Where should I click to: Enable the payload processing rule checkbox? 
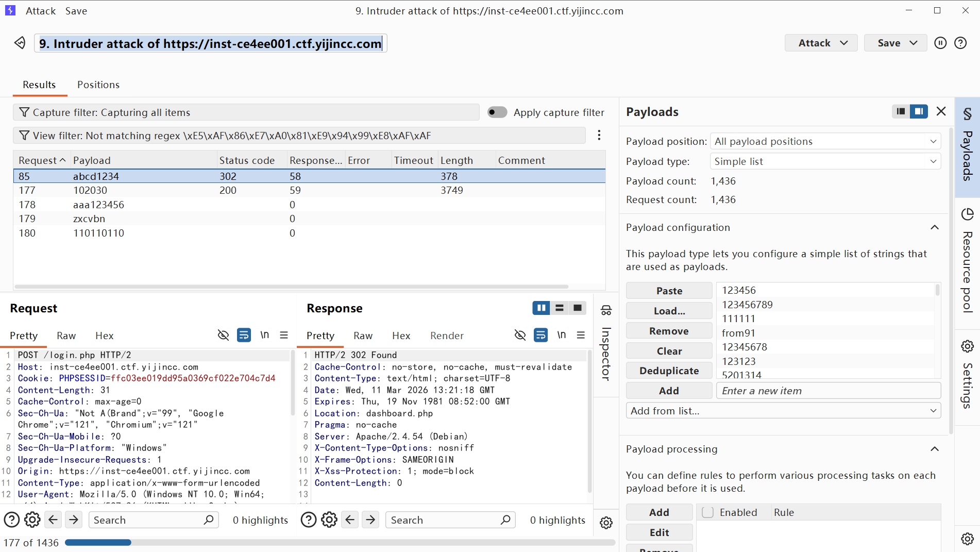[x=707, y=512]
